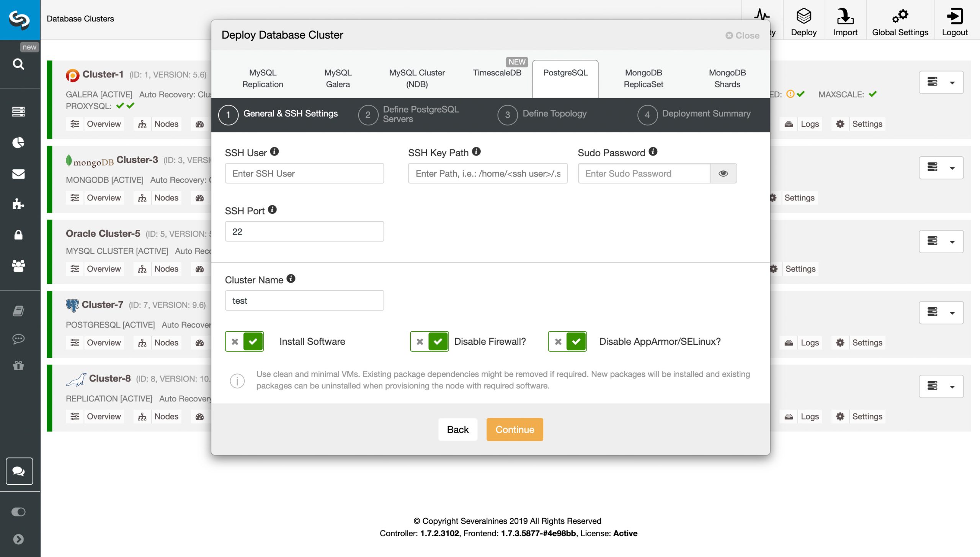Click the Logout icon
980x557 pixels.
point(955,22)
